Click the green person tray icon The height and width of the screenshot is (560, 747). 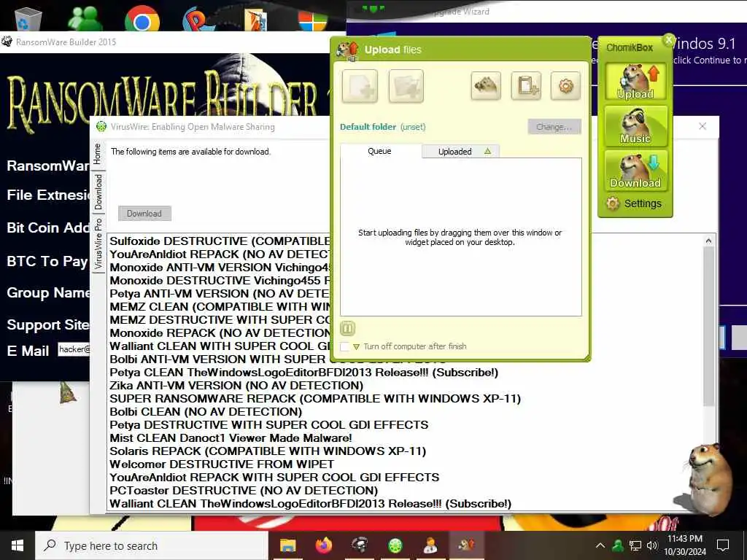point(618,545)
